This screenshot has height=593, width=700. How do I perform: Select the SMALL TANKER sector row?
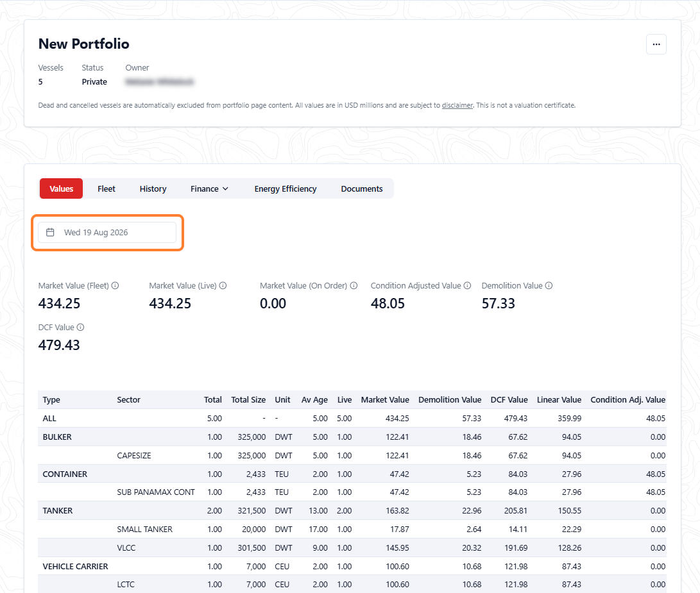pos(352,529)
